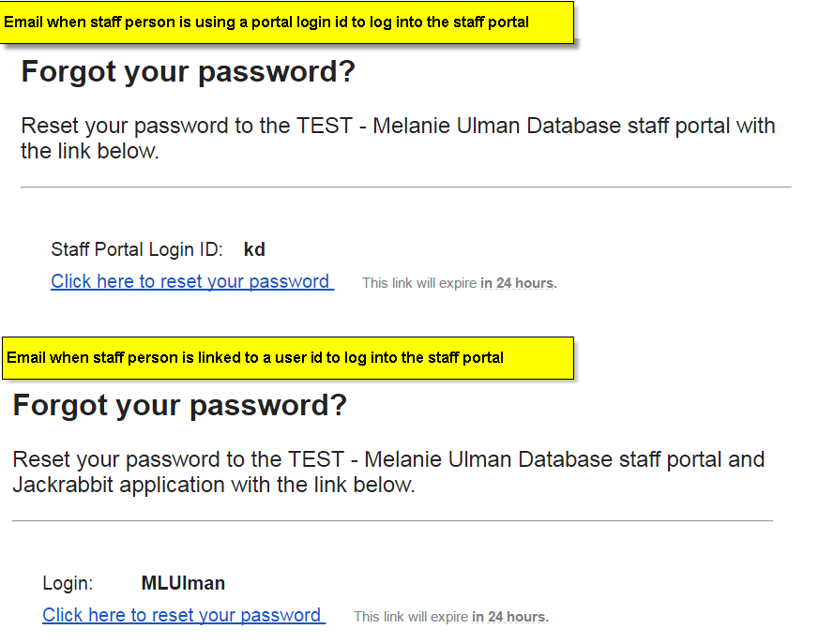This screenshot has width=834, height=644.
Task: Click divider line under the Jackrabbit paragraph
Action: point(392,520)
